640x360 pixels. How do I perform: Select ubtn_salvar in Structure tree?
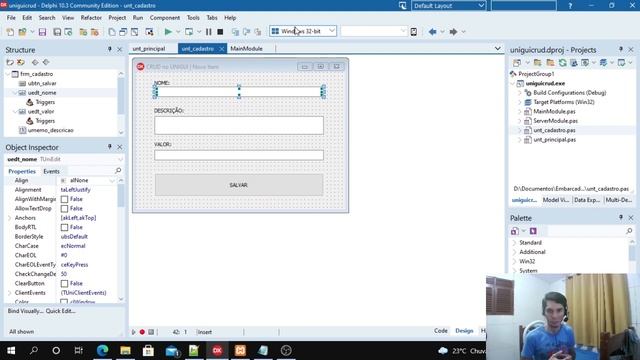[x=42, y=83]
